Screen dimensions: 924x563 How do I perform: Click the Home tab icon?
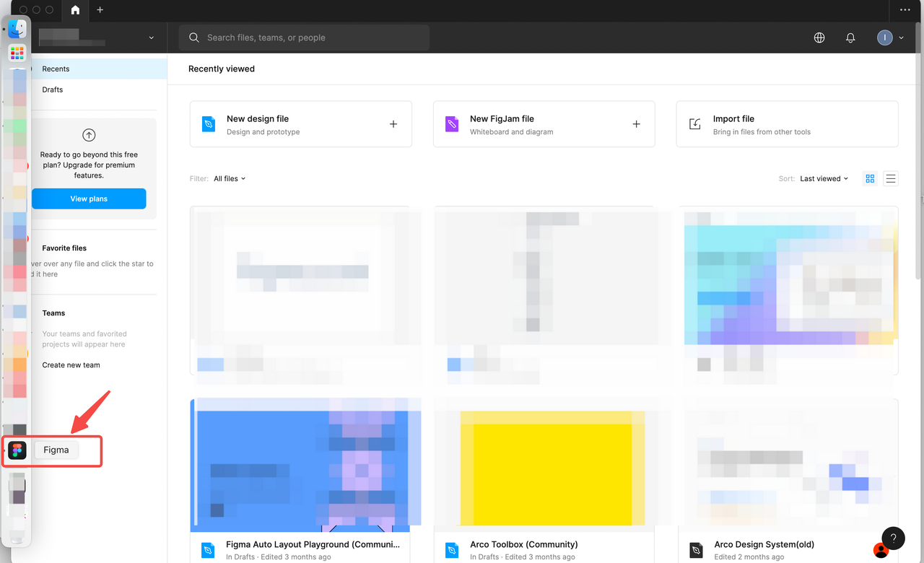[x=75, y=10]
